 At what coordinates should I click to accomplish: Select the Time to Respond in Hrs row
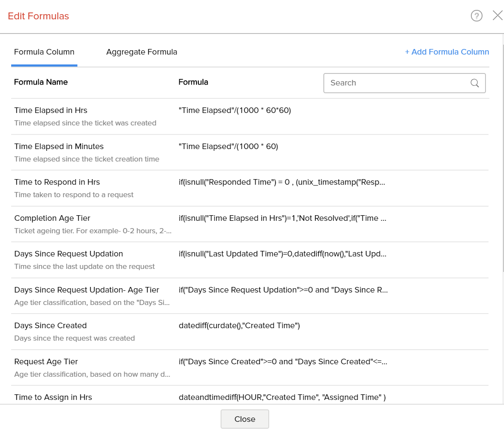(57, 182)
